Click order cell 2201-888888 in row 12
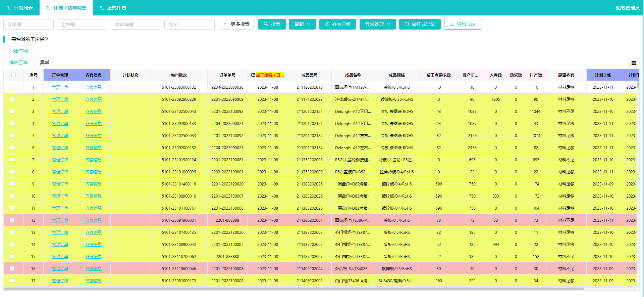 click(x=227, y=220)
